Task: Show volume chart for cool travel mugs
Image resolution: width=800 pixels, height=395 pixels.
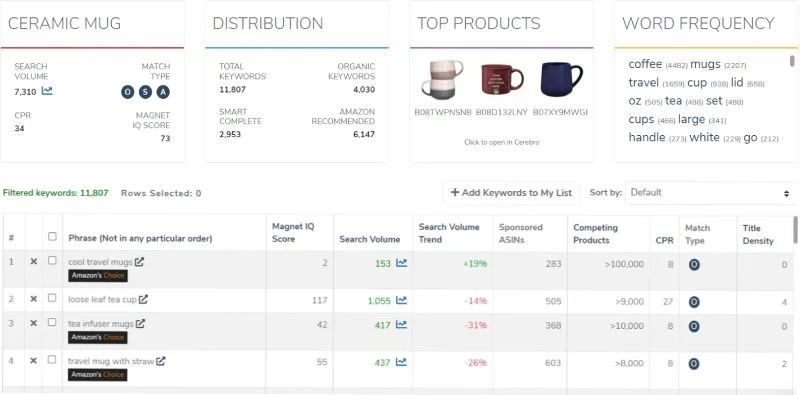Action: [x=402, y=263]
